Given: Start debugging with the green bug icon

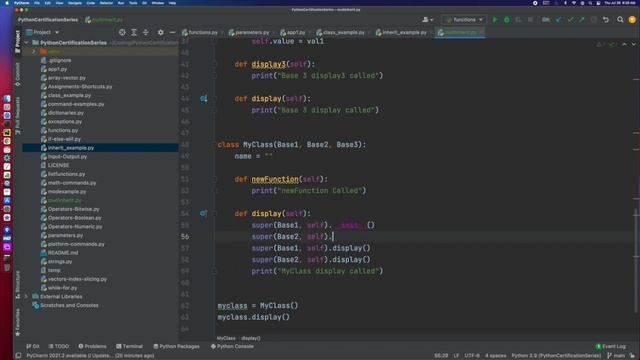Looking at the screenshot, I should coord(507,20).
